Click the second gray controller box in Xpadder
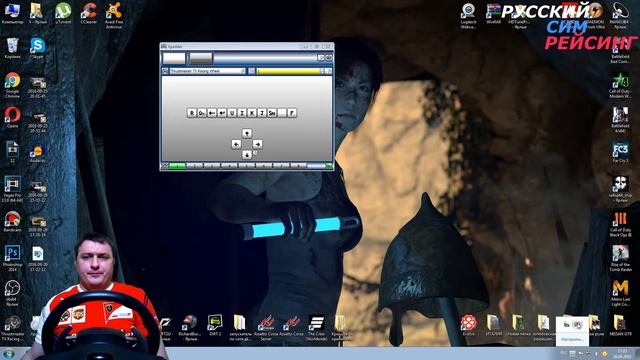This screenshot has width=640, height=360. 201,58
